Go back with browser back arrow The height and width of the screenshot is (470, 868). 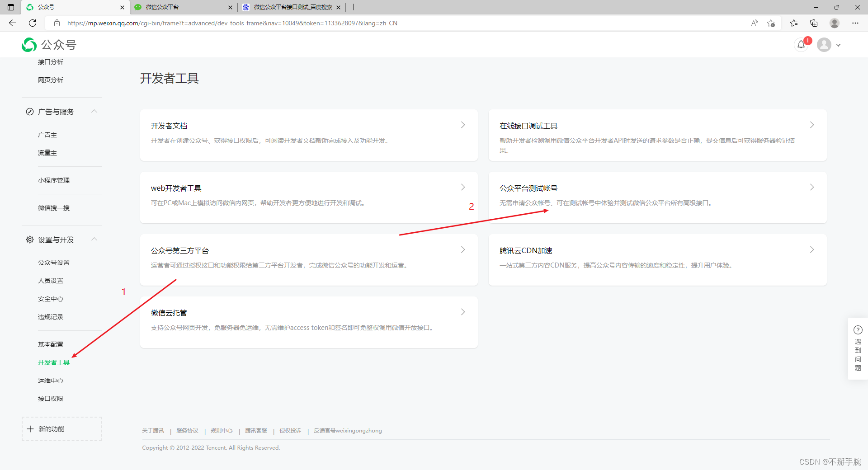13,23
